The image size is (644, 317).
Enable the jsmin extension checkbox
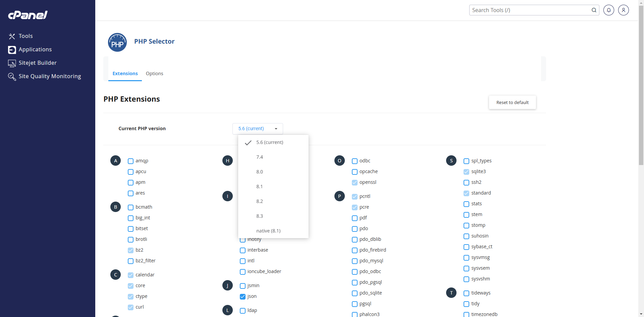pos(243,286)
